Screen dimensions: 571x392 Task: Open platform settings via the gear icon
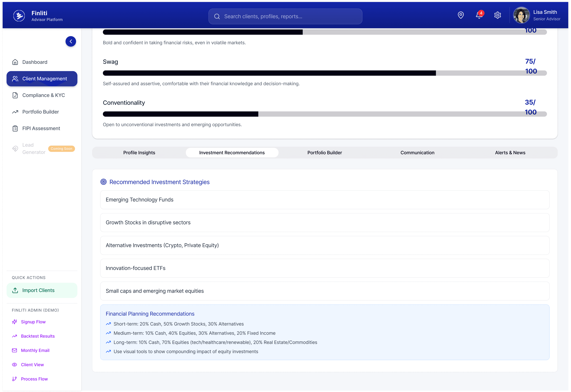[497, 15]
